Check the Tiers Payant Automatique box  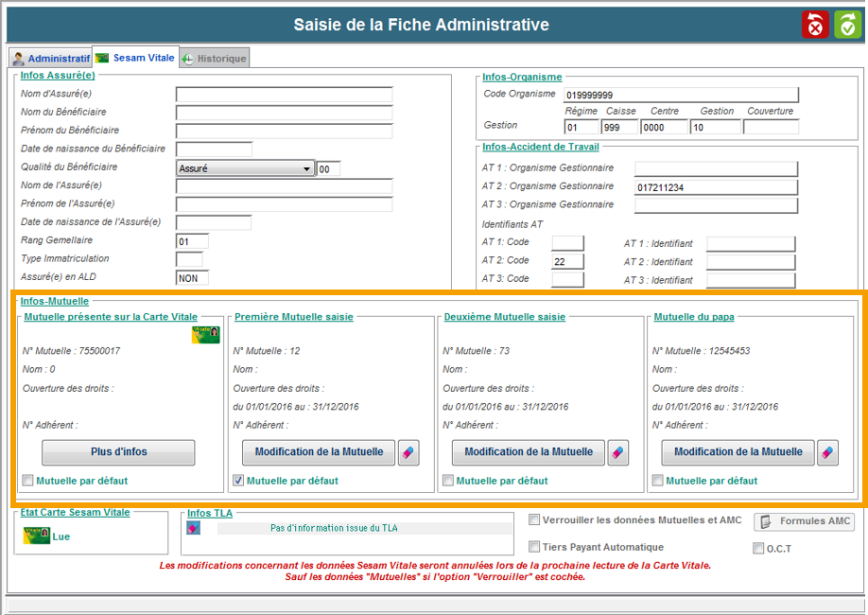(x=535, y=547)
